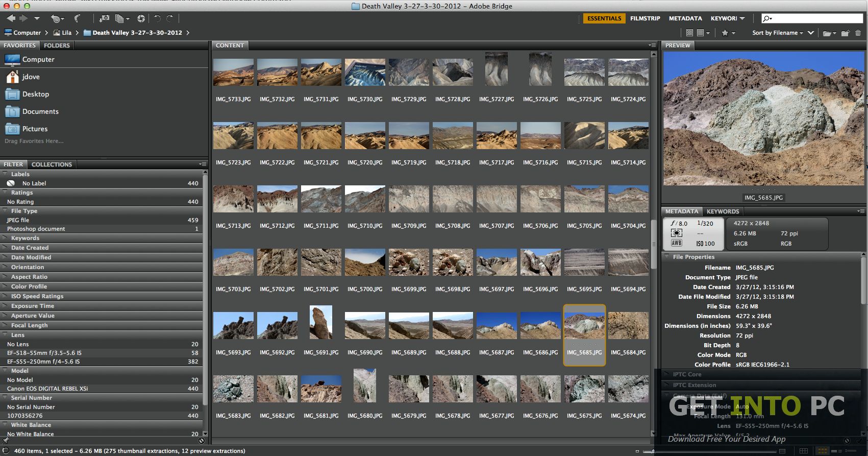Open Content panel flyout menu
The image size is (868, 456).
[x=652, y=45]
